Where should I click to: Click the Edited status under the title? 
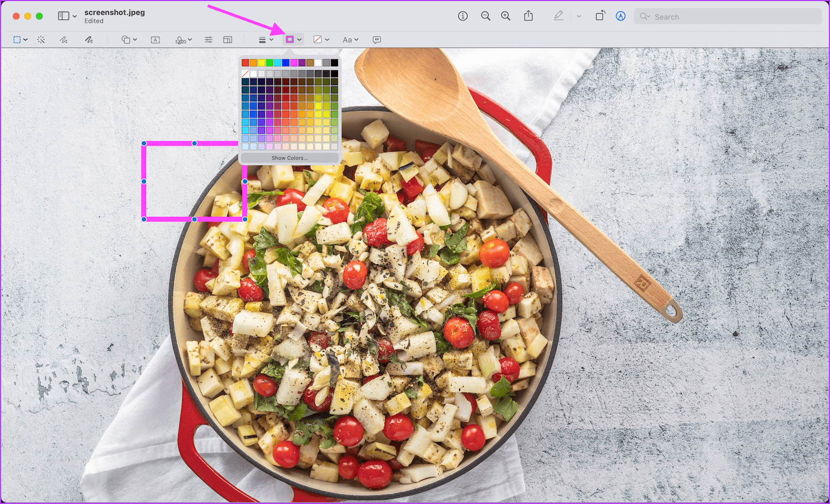click(94, 21)
